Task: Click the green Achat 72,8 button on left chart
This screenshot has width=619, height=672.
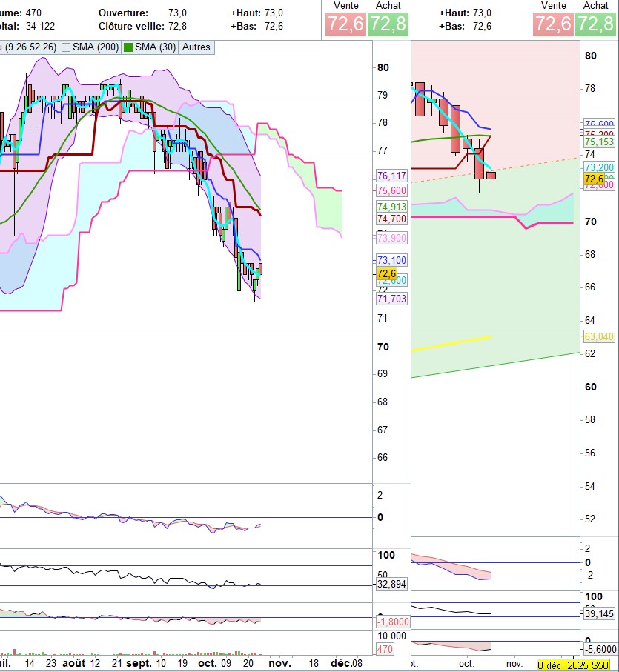Action: pyautogui.click(x=388, y=24)
